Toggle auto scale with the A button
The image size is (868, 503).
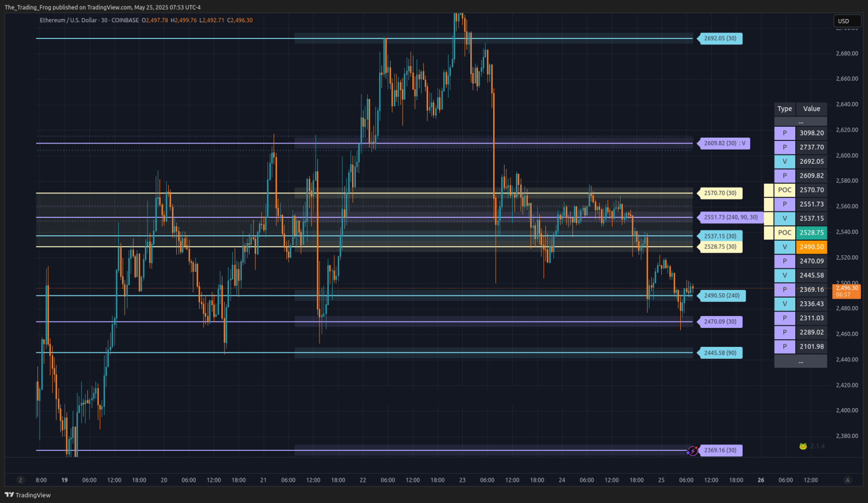tap(847, 480)
